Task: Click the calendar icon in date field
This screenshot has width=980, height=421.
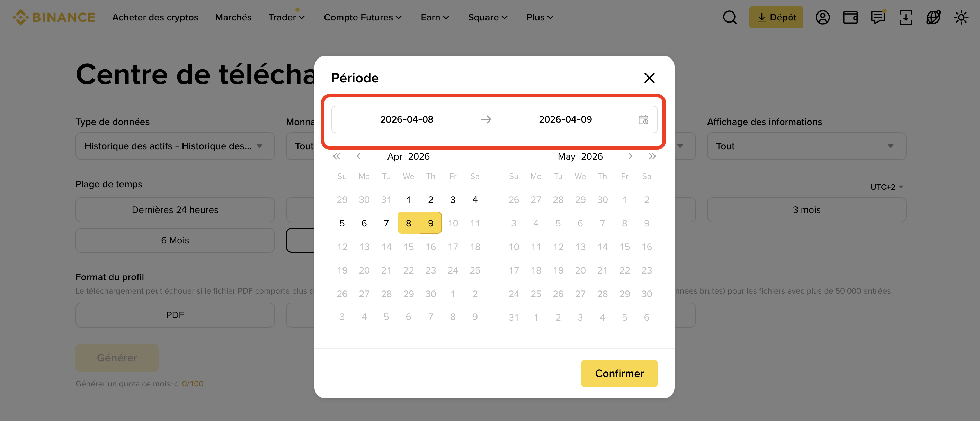Action: tap(643, 120)
